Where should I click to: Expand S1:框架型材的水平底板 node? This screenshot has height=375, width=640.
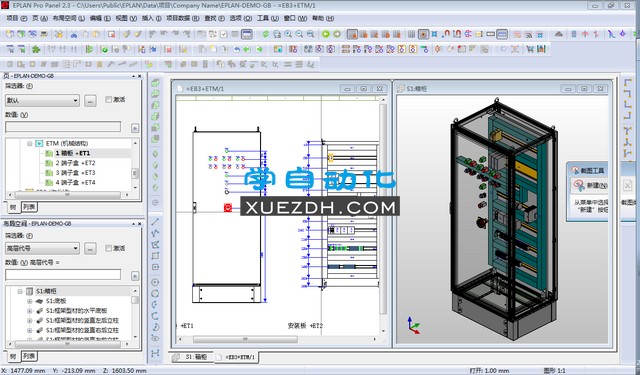[x=29, y=311]
